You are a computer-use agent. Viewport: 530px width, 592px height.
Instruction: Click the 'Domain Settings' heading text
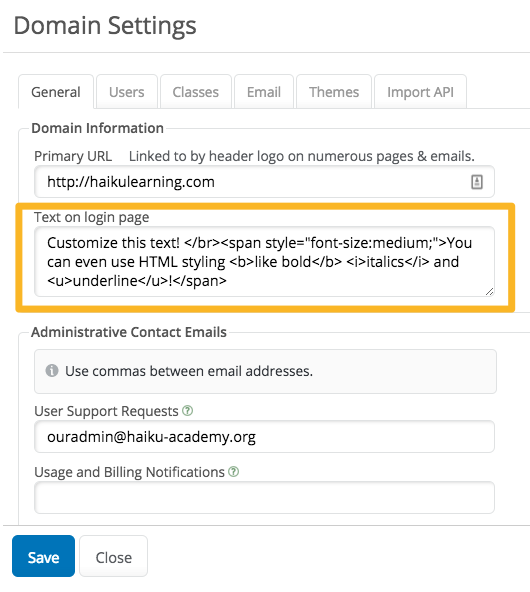[x=105, y=26]
